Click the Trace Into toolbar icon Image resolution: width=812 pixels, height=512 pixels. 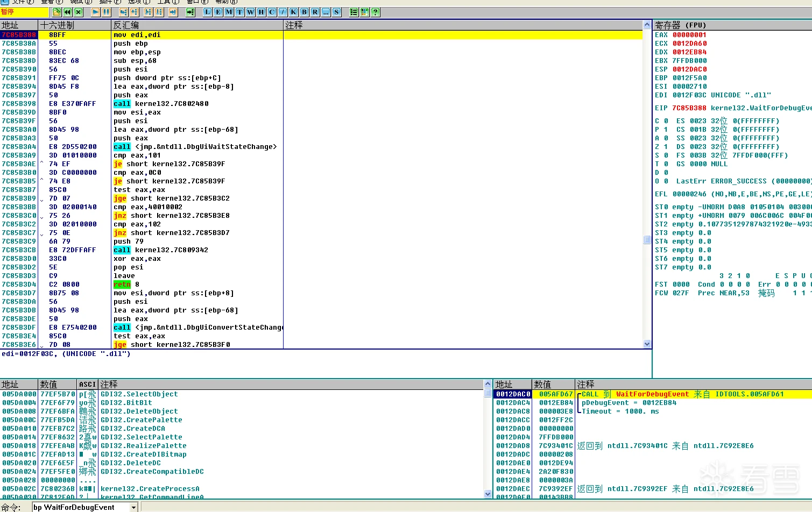[x=149, y=12]
